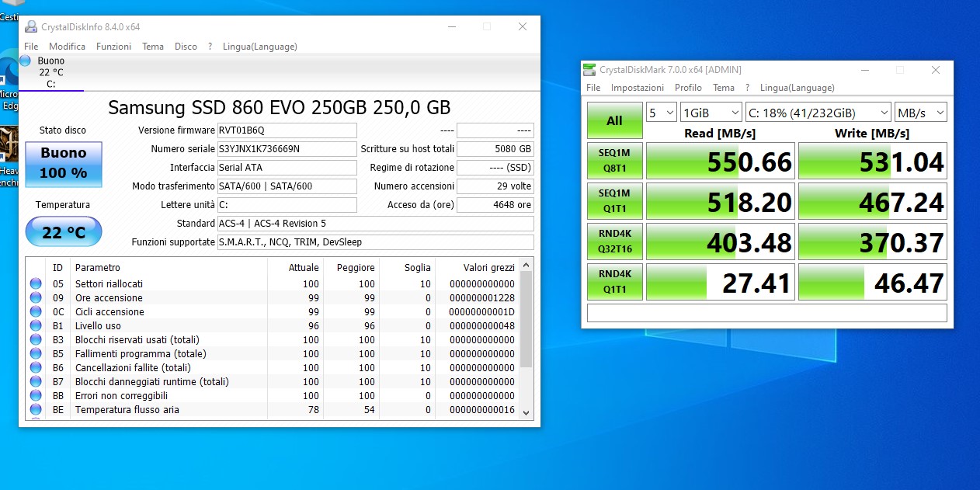The image size is (980, 490).
Task: Open the Modifica menu in CrystalDiskInfo
Action: click(x=67, y=47)
